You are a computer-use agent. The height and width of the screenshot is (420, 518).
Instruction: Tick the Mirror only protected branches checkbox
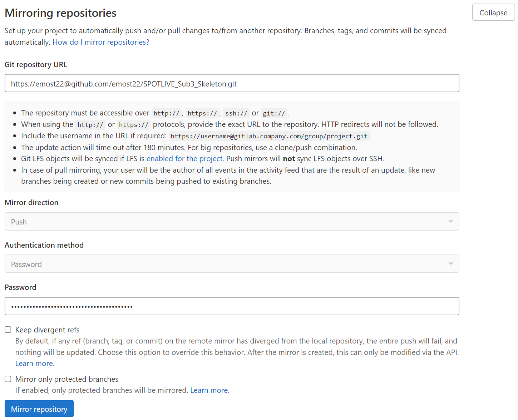pos(8,379)
